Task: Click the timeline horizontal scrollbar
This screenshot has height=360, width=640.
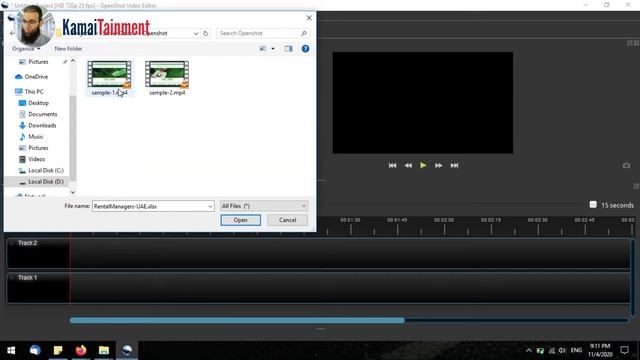Action: (x=237, y=320)
